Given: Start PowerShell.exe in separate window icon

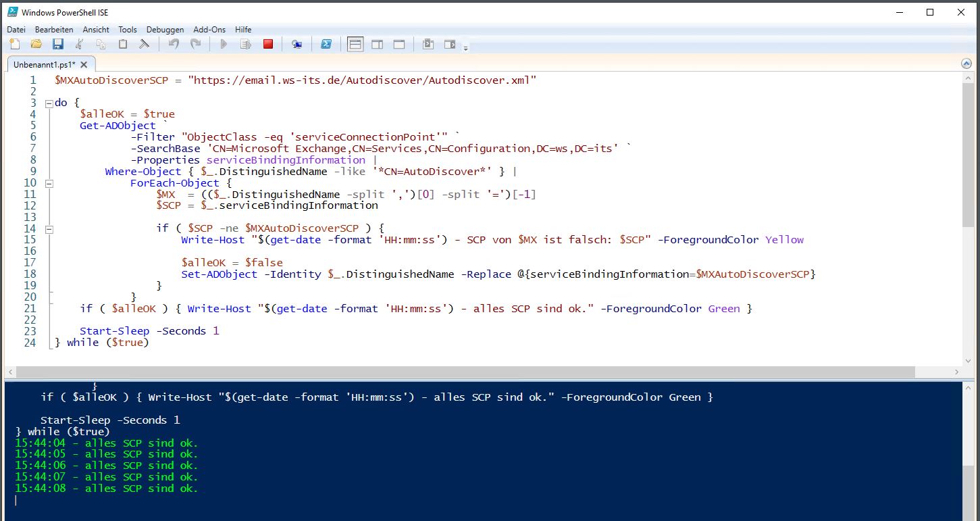Looking at the screenshot, I should click(x=326, y=44).
